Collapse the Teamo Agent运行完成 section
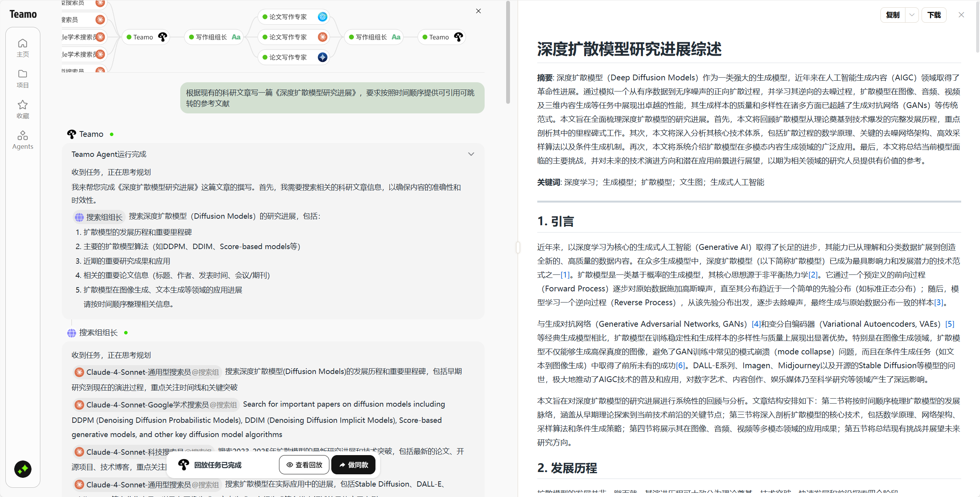This screenshot has width=980, height=497. (x=471, y=154)
